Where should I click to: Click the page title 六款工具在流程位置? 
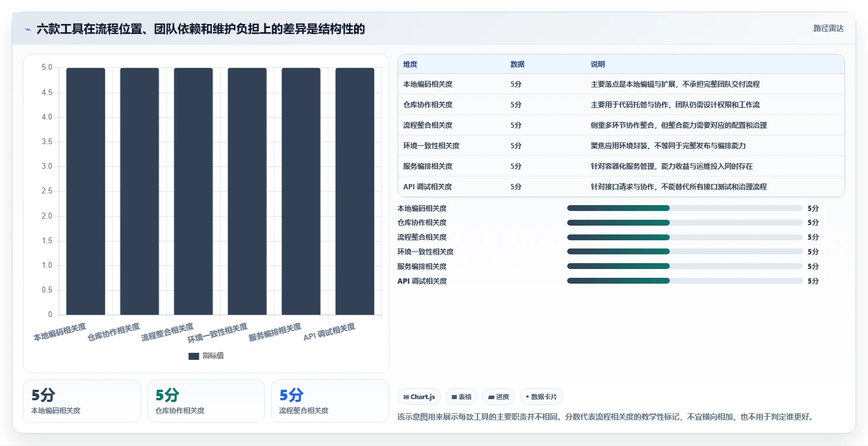201,29
